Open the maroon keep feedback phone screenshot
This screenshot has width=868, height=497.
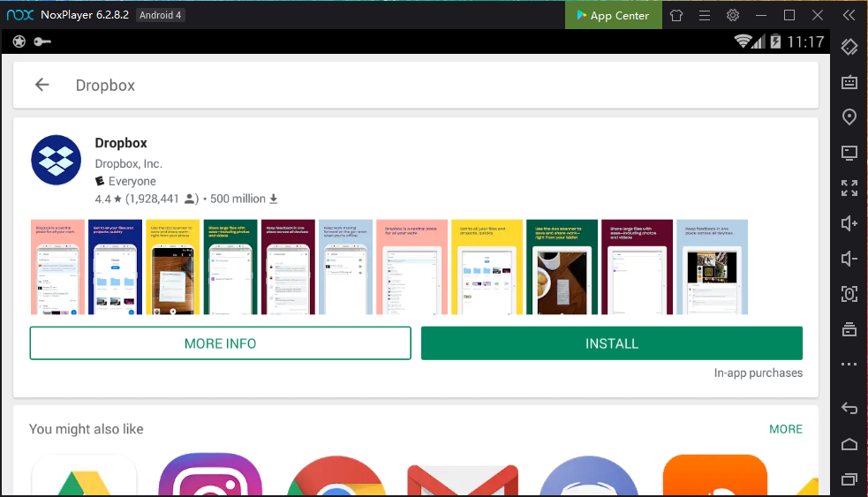click(x=288, y=267)
